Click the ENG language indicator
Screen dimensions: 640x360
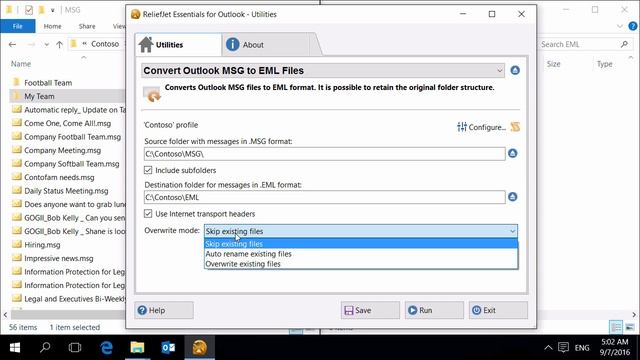[582, 348]
